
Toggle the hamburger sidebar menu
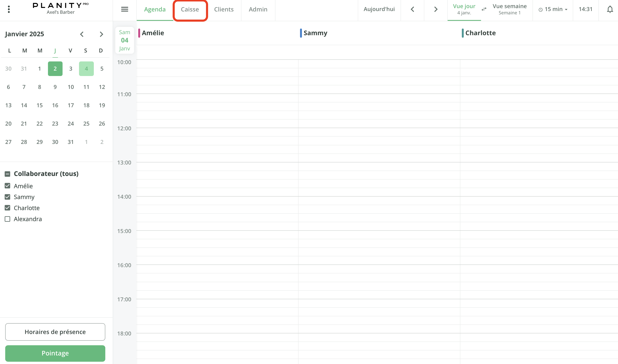click(124, 9)
